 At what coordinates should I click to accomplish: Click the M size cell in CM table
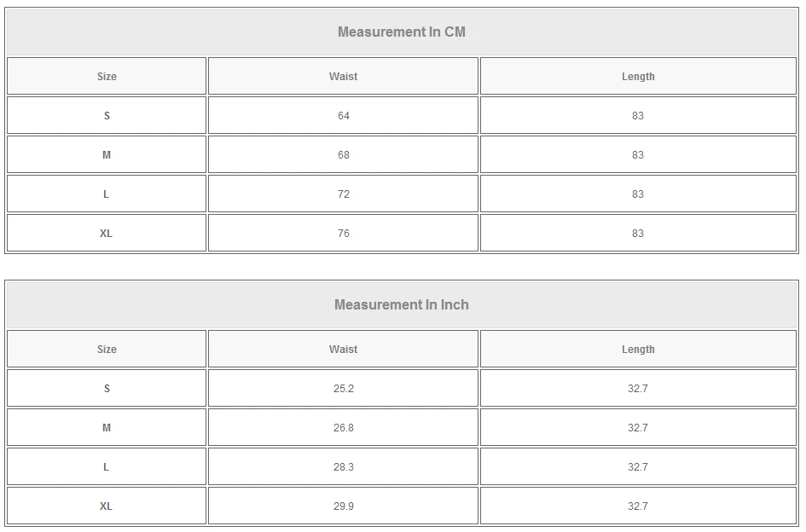107,155
